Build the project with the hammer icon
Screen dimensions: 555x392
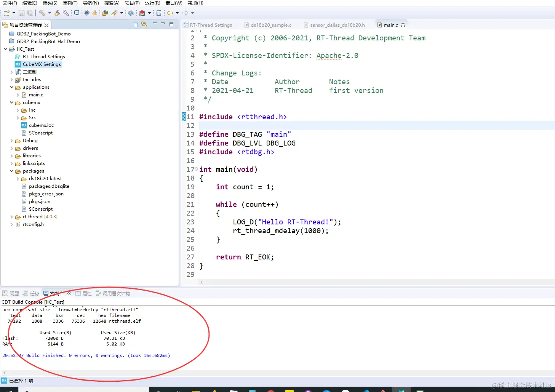tap(42, 13)
